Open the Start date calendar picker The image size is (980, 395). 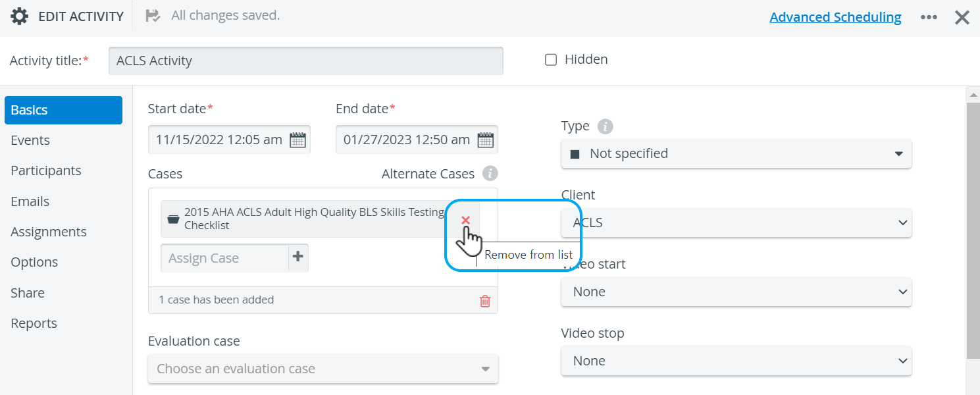298,140
